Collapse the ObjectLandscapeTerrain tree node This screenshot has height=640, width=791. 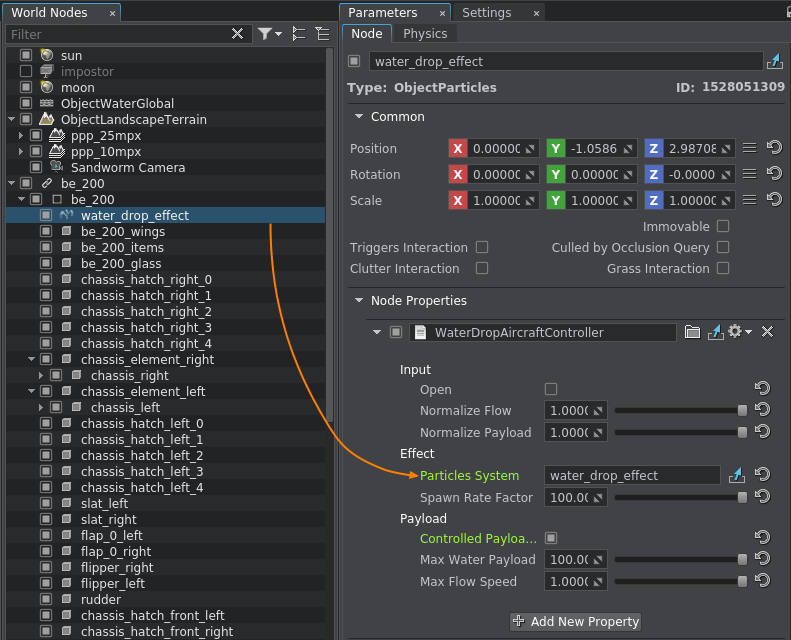point(11,120)
